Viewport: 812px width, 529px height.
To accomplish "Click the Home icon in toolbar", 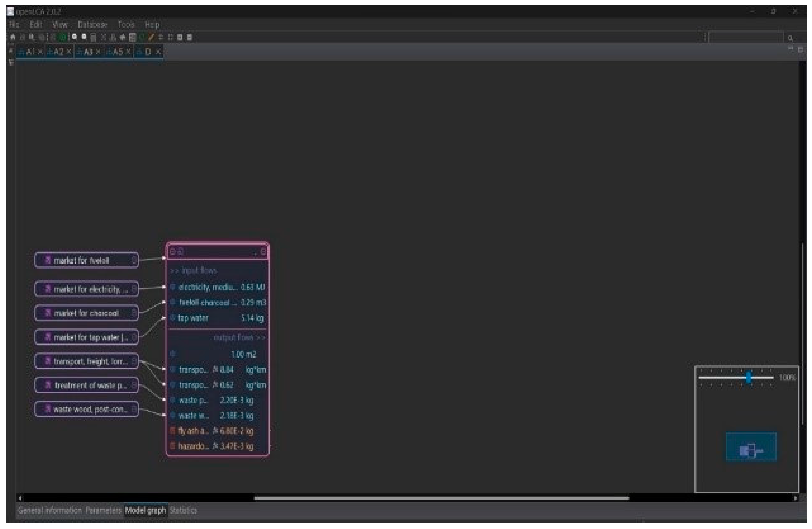I will tap(13, 37).
